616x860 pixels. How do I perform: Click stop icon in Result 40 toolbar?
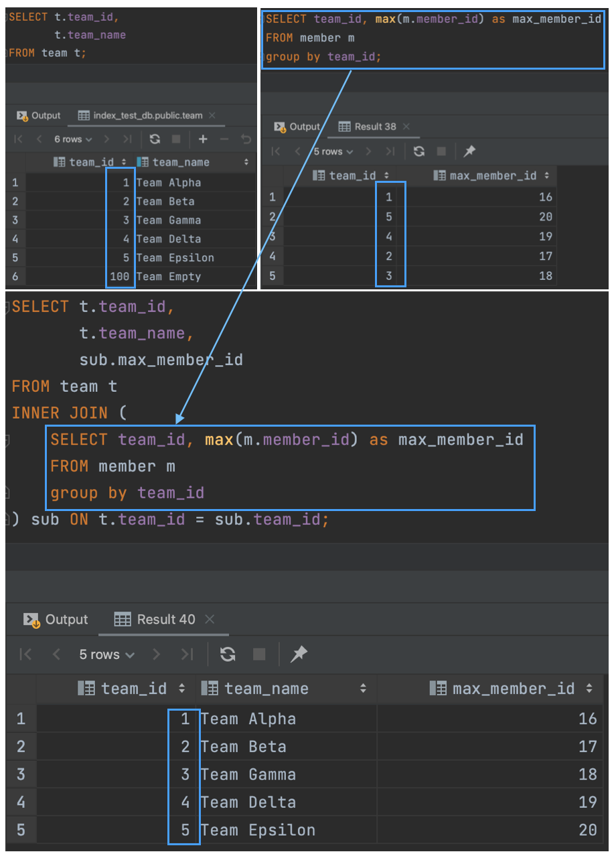259,654
